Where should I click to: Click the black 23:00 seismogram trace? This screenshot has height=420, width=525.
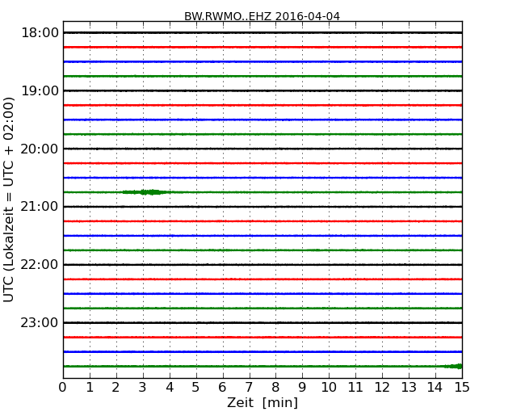tap(262, 322)
